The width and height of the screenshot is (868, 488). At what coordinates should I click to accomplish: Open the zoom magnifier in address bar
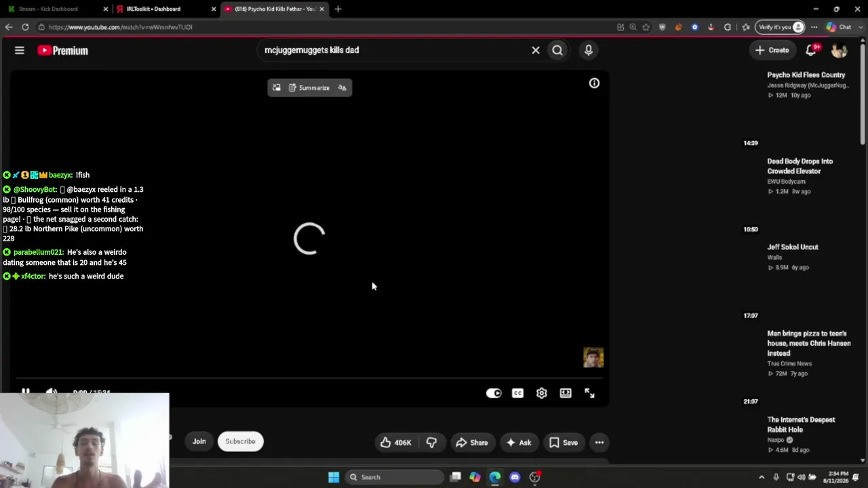point(633,27)
